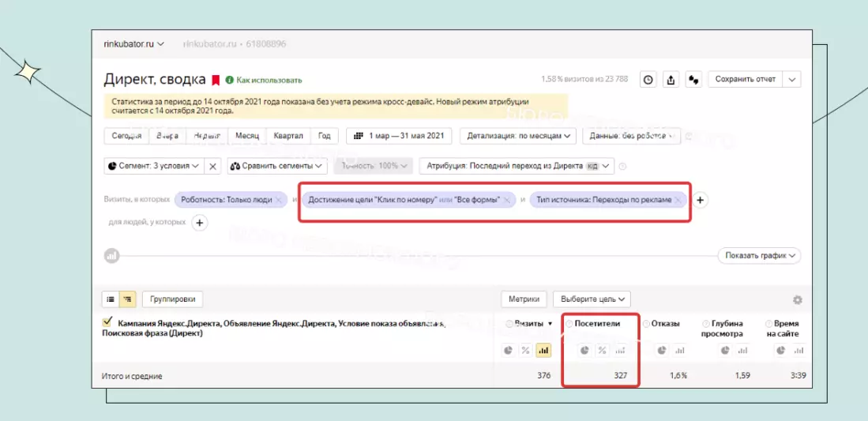Select the Квартал period tab
This screenshot has width=868, height=421.
tap(287, 136)
